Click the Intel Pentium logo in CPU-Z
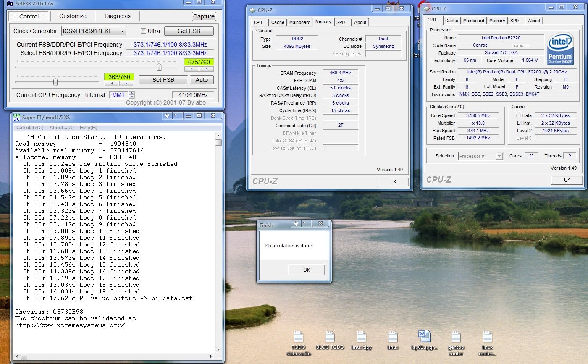The width and height of the screenshot is (588, 364). (560, 49)
